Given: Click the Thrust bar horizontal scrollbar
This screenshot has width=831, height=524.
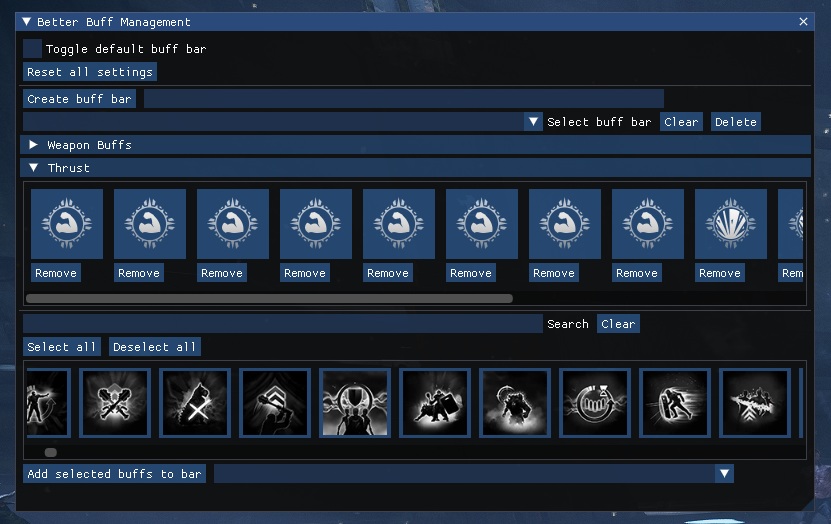Looking at the screenshot, I should coord(269,298).
